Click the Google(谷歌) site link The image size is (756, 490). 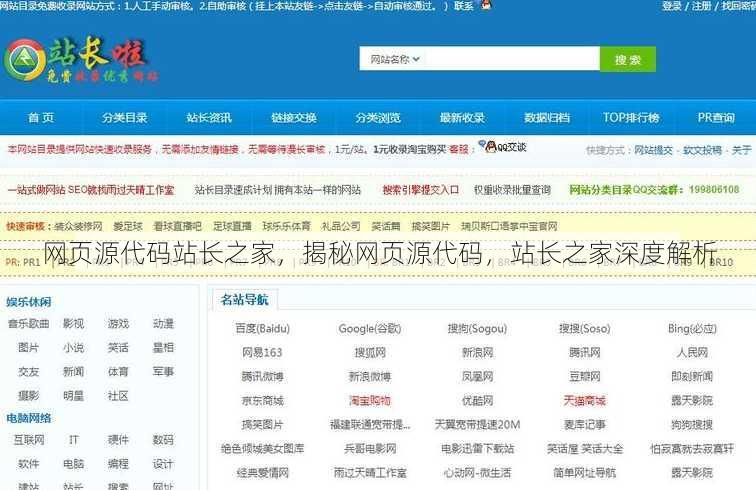tap(370, 329)
